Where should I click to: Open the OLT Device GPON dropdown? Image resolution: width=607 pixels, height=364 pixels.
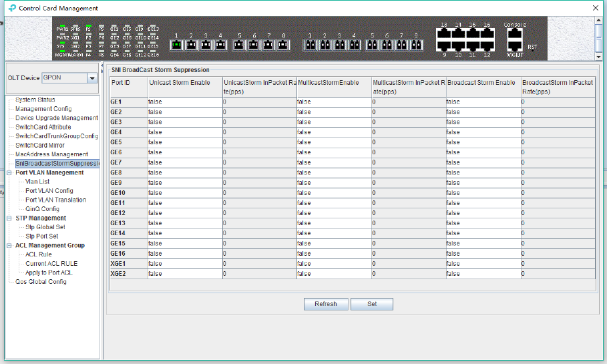[92, 78]
